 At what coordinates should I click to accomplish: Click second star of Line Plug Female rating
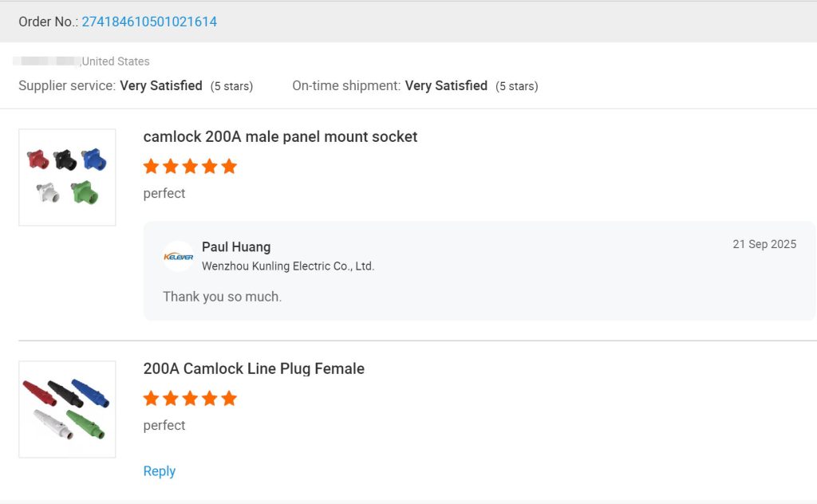171,399
